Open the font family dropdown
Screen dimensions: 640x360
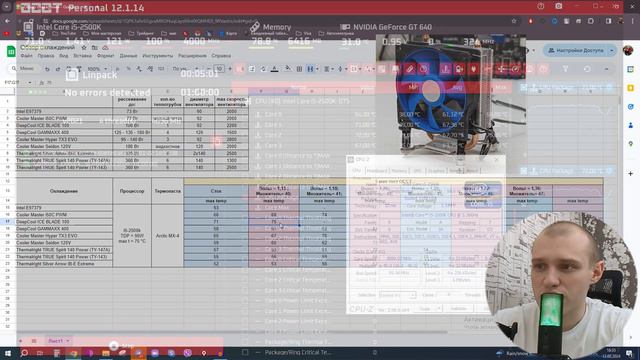coord(184,69)
